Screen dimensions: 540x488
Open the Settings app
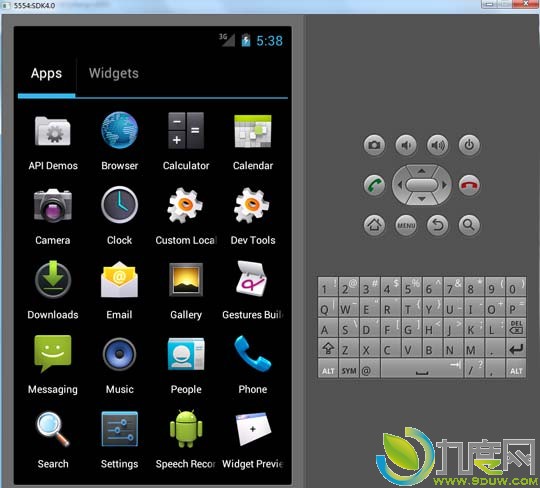click(x=120, y=440)
